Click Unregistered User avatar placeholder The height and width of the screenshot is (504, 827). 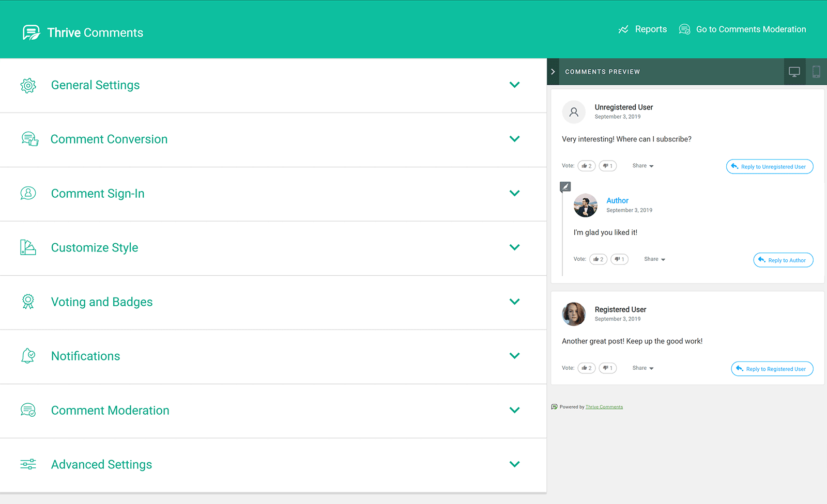(x=574, y=112)
